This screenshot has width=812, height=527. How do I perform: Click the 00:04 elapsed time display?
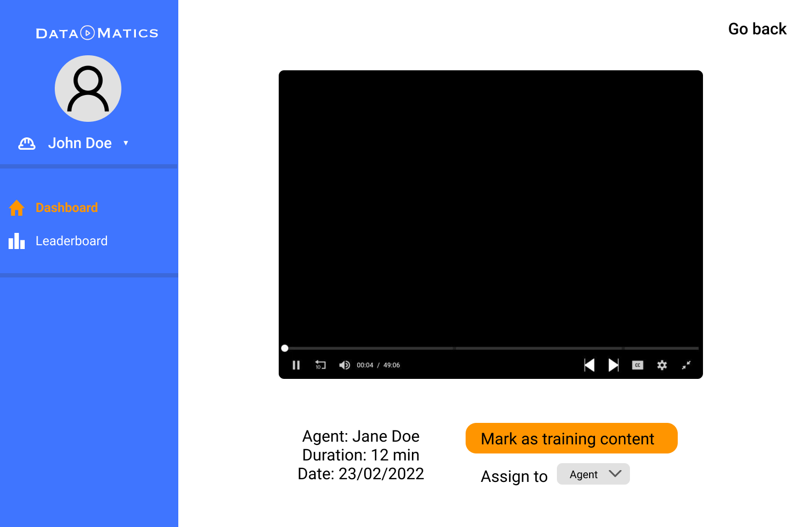(x=365, y=365)
